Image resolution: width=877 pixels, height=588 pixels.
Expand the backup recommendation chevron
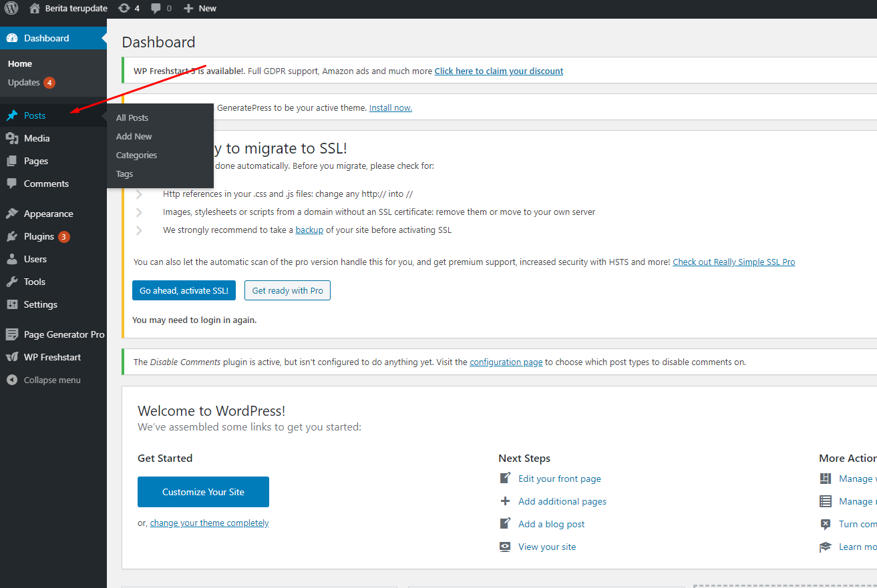139,230
